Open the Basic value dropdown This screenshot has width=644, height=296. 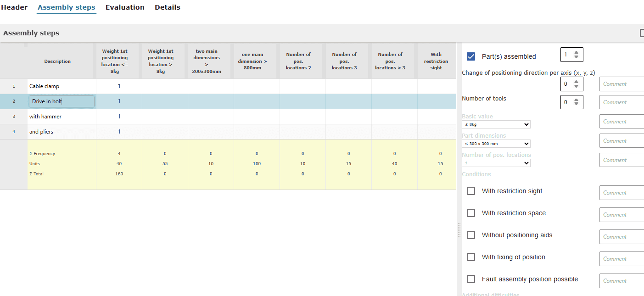coord(496,124)
